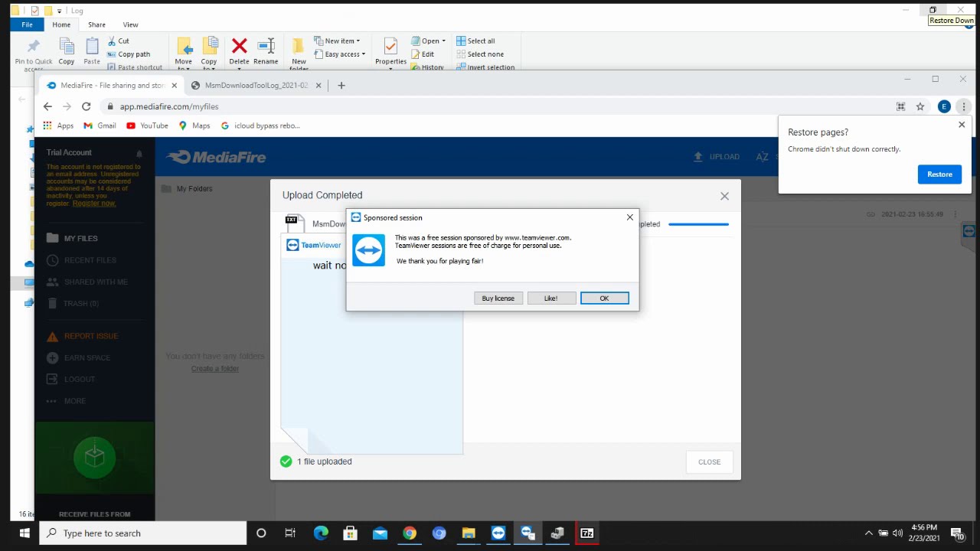Close the MediaFire tab
This screenshot has width=980, height=551.
(x=174, y=85)
